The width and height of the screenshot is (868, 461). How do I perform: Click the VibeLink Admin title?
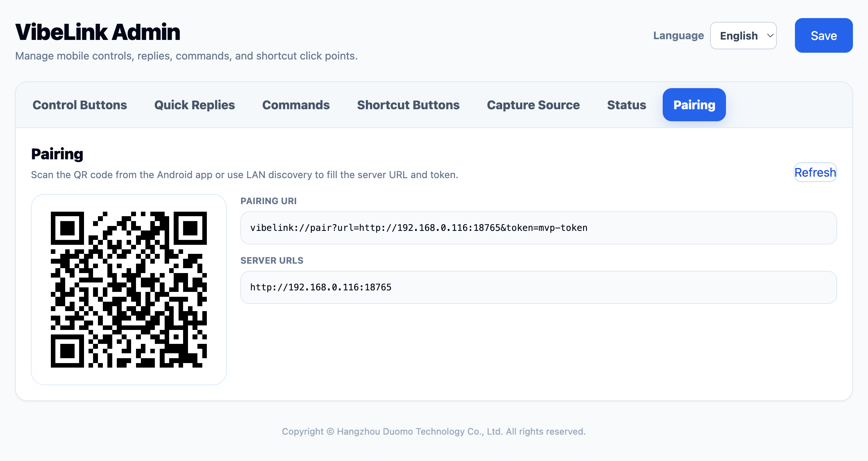(x=98, y=32)
